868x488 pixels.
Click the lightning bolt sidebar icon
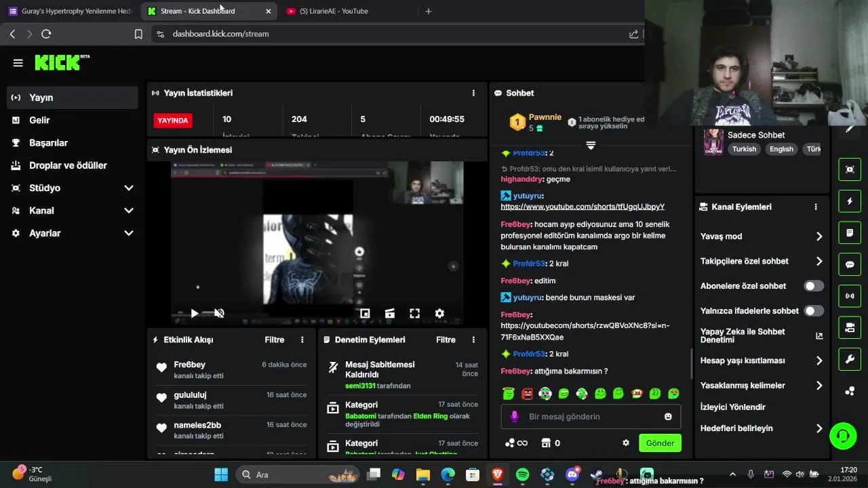[x=850, y=201]
